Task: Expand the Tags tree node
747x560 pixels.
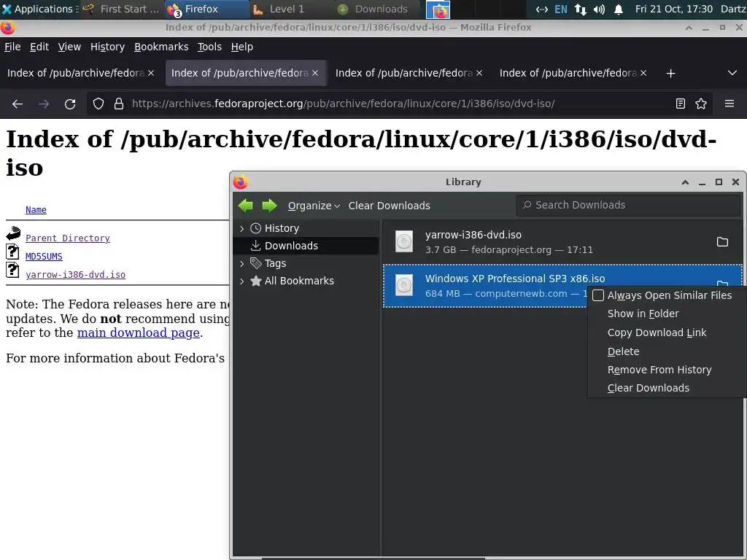Action: [x=241, y=263]
